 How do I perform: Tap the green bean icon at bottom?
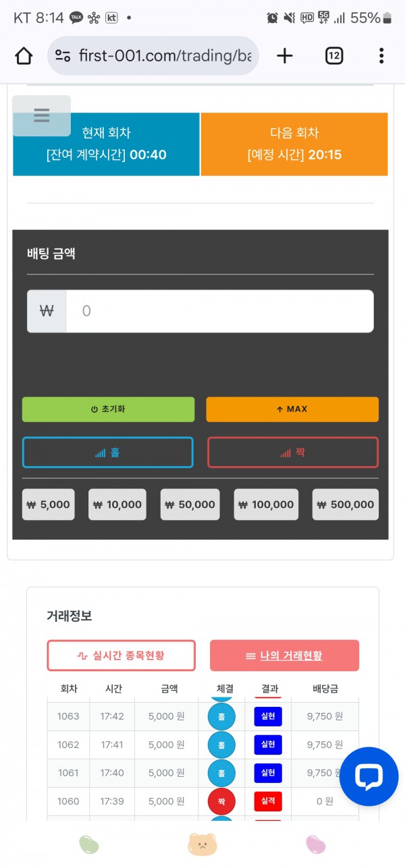[89, 844]
